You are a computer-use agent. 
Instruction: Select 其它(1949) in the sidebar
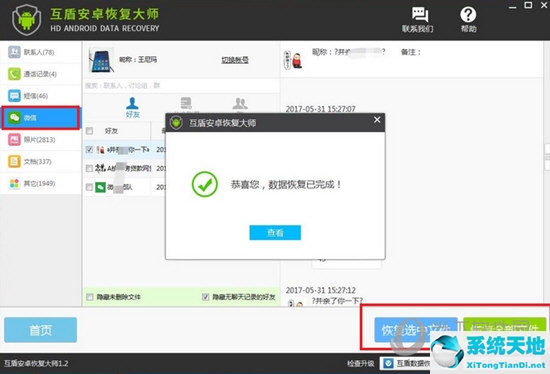pyautogui.click(x=40, y=183)
